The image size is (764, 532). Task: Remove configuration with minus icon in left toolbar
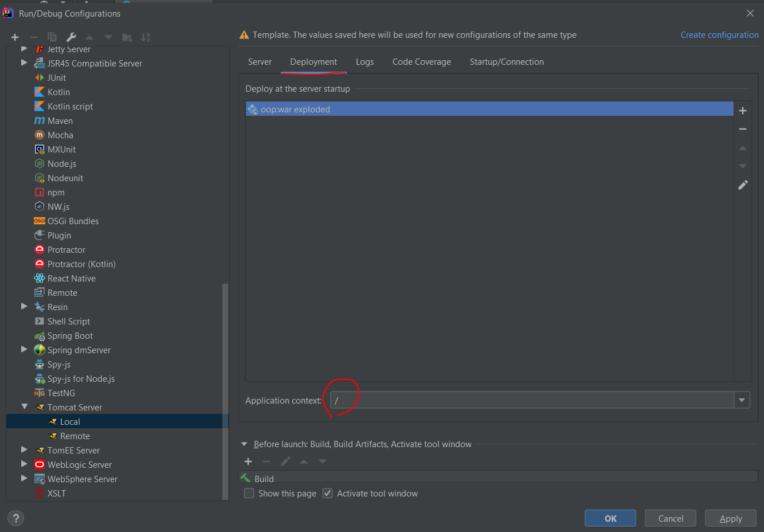tap(34, 37)
